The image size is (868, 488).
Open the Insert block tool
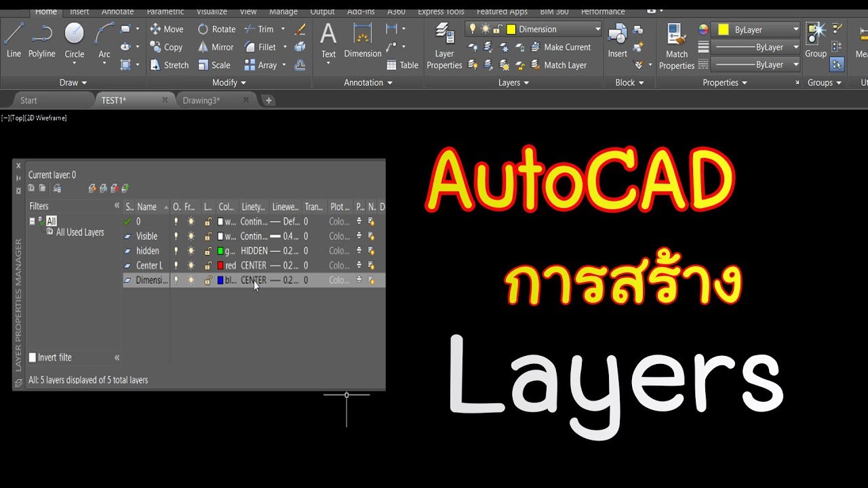617,41
